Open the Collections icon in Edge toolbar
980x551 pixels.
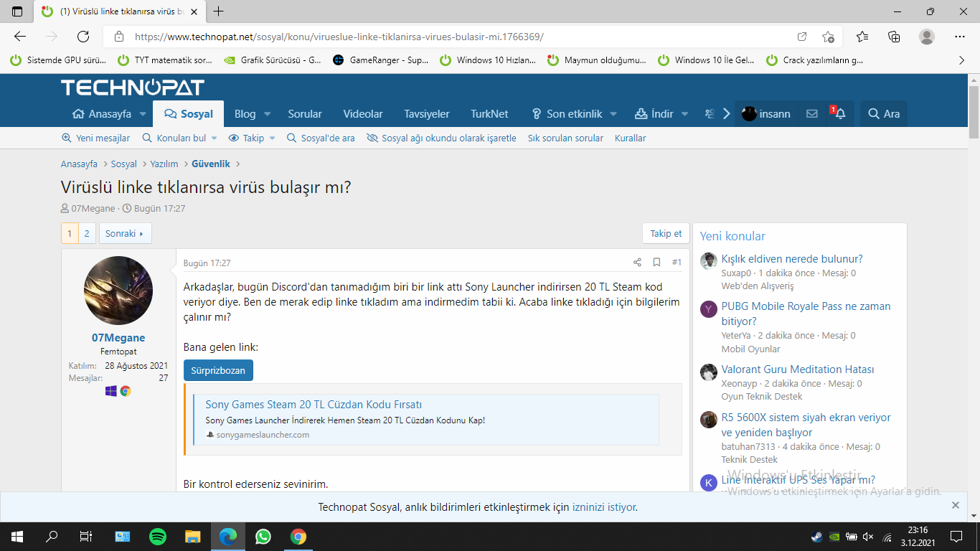[x=894, y=37]
